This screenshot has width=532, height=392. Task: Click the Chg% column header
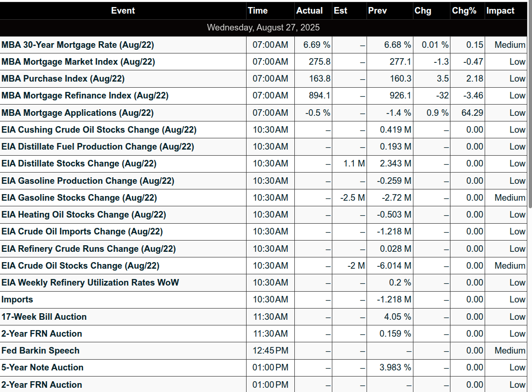tap(464, 10)
